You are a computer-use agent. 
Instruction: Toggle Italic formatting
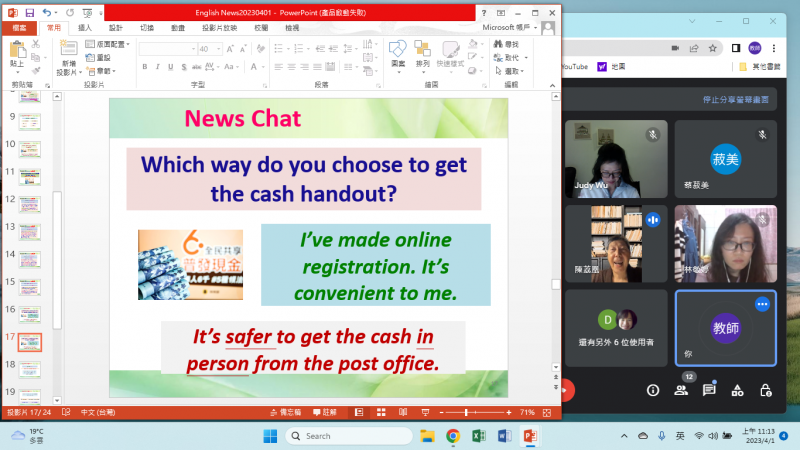point(158,67)
